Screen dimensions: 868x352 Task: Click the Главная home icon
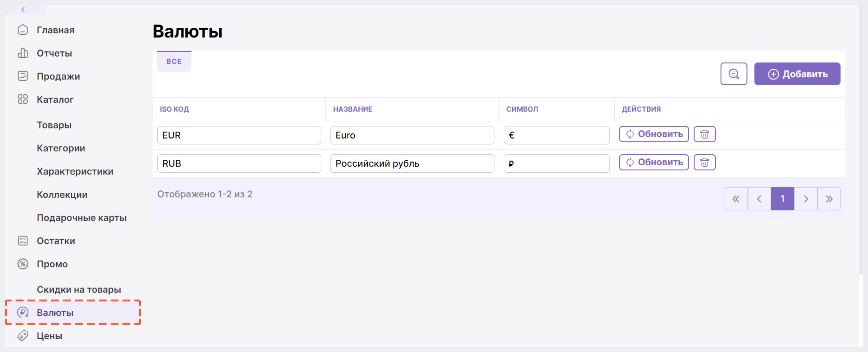[23, 30]
